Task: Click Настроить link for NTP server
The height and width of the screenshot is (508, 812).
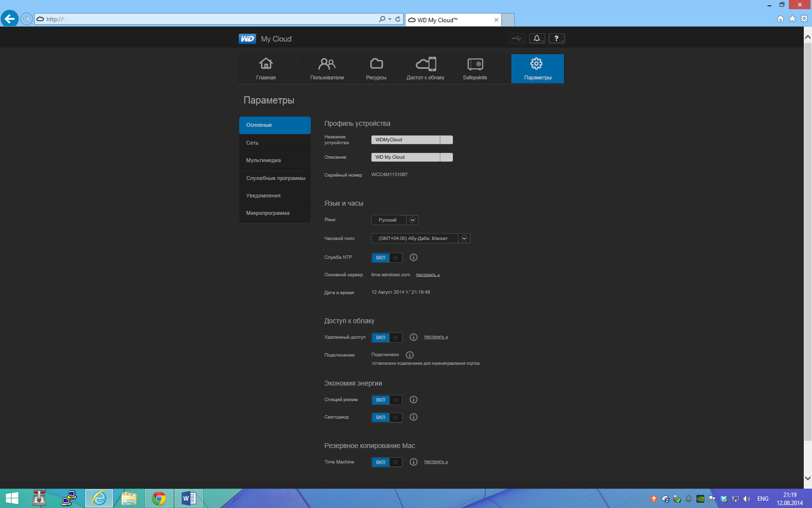Action: (x=428, y=275)
